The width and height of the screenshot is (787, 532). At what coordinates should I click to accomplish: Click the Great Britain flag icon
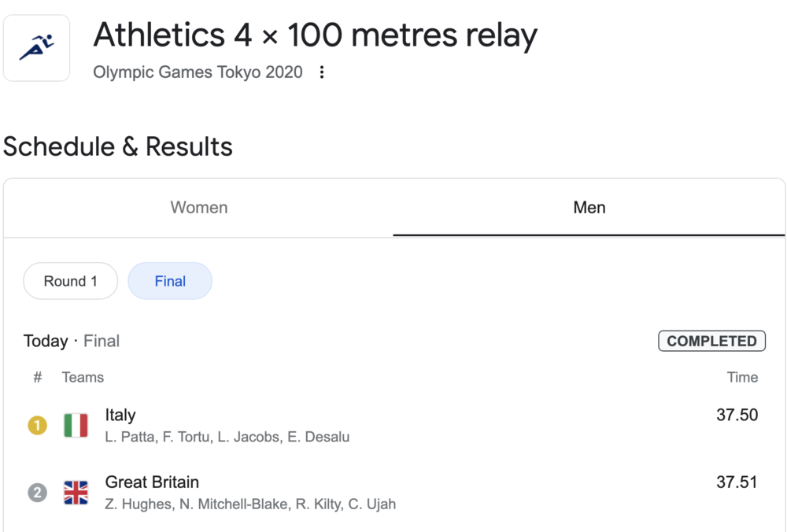pyautogui.click(x=76, y=493)
